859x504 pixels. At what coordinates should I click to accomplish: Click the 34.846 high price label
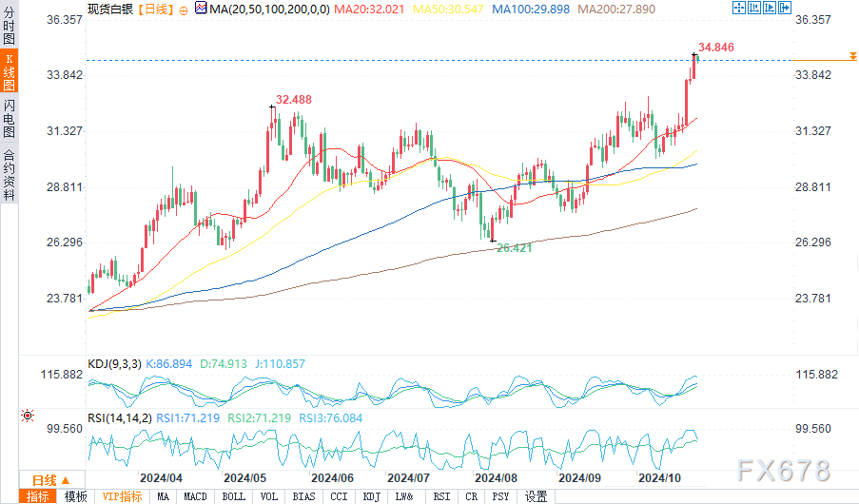[716, 48]
